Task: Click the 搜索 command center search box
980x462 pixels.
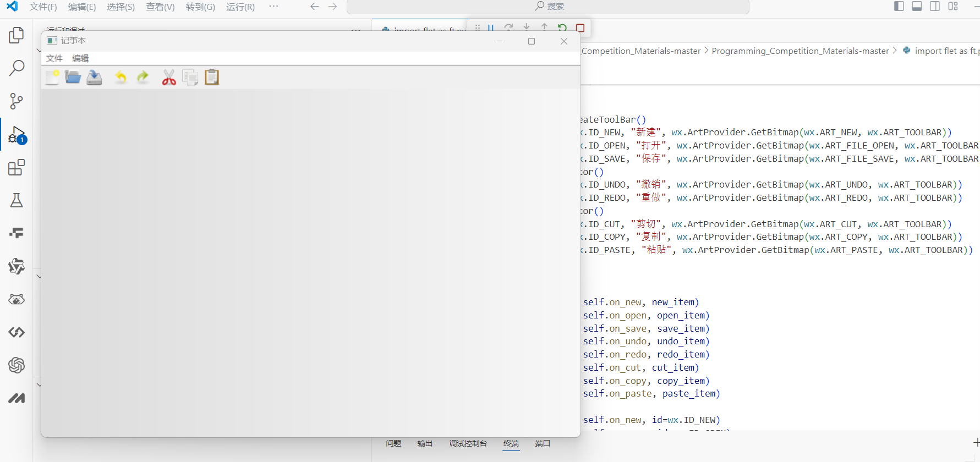Action: coord(548,7)
